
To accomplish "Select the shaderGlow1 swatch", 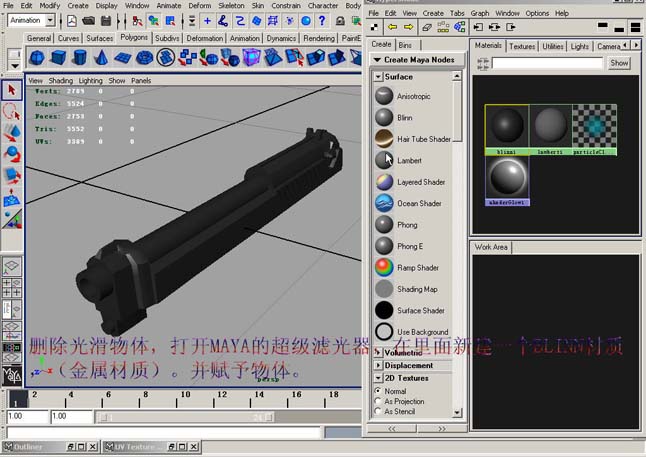I will tap(508, 181).
